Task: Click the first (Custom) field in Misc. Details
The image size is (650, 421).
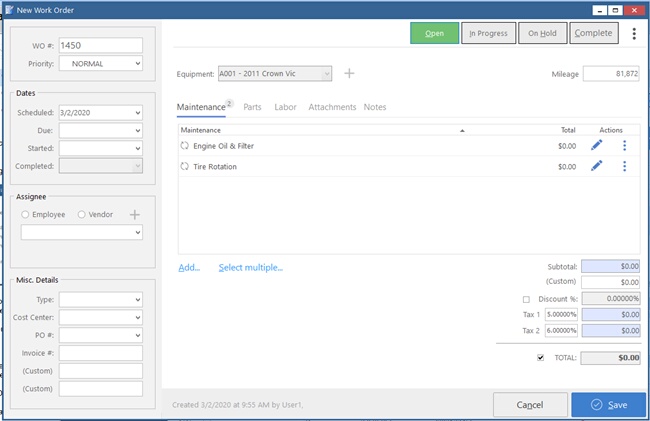Action: click(x=101, y=371)
